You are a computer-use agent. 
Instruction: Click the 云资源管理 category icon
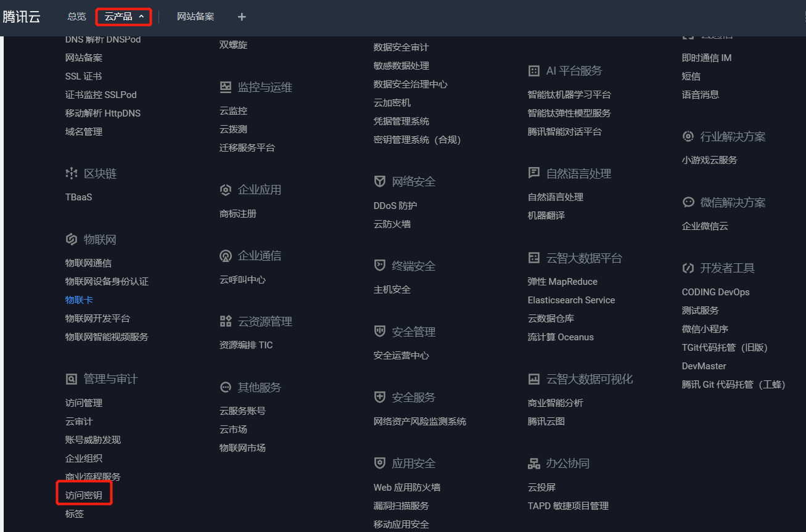point(226,321)
